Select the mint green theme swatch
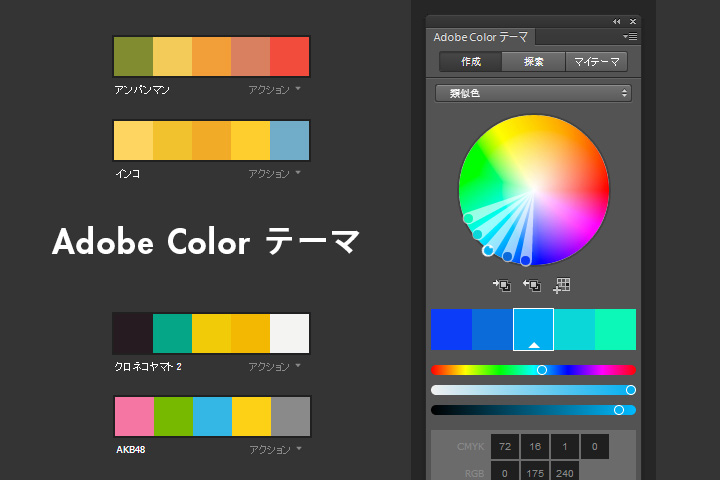Viewport: 720px width, 480px height. tap(615, 329)
